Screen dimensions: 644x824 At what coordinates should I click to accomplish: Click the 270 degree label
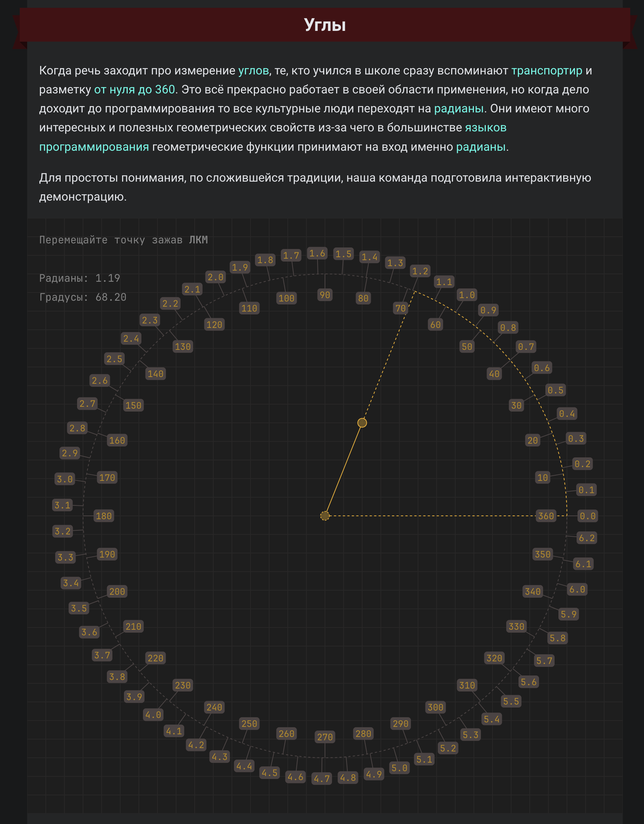(325, 737)
